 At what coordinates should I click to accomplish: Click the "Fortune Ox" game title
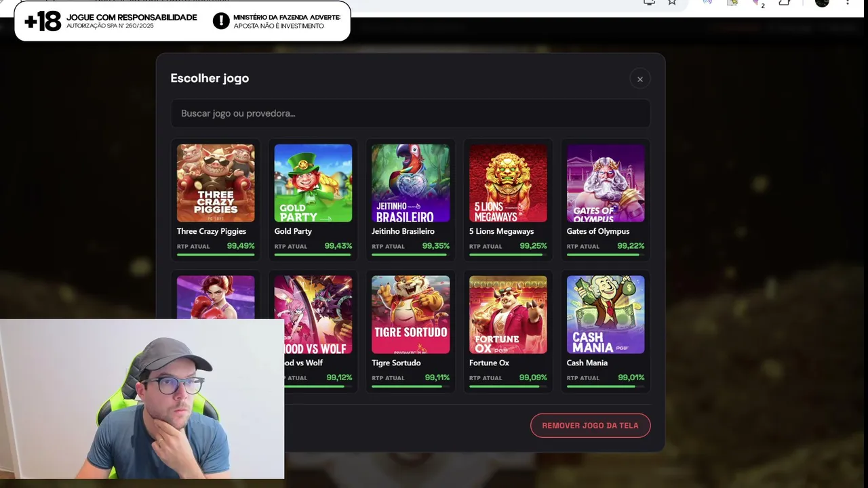[x=489, y=363]
